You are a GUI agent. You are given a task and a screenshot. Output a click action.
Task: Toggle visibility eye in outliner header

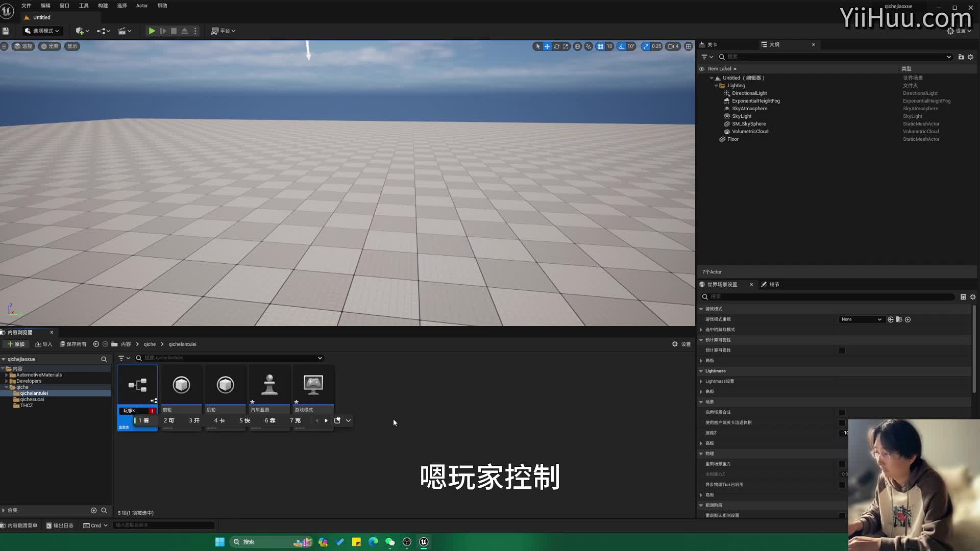pos(701,69)
